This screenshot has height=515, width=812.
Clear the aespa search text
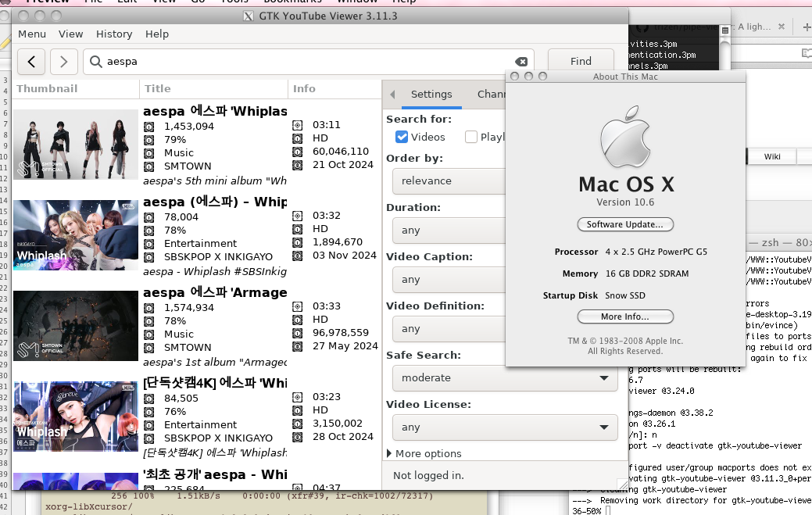pyautogui.click(x=521, y=62)
